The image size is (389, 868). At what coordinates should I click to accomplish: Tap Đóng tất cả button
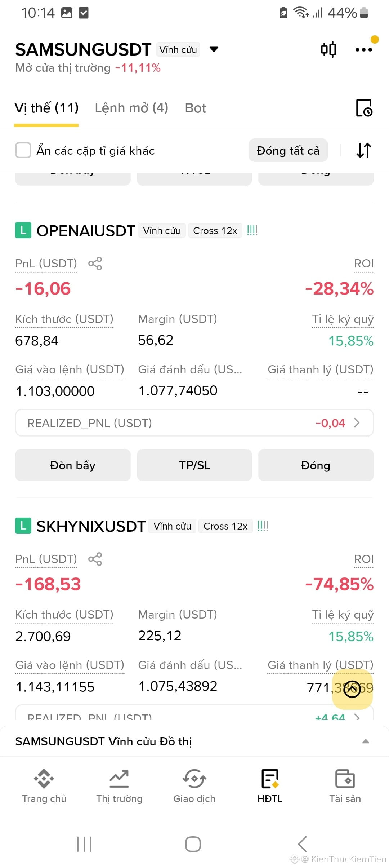288,150
